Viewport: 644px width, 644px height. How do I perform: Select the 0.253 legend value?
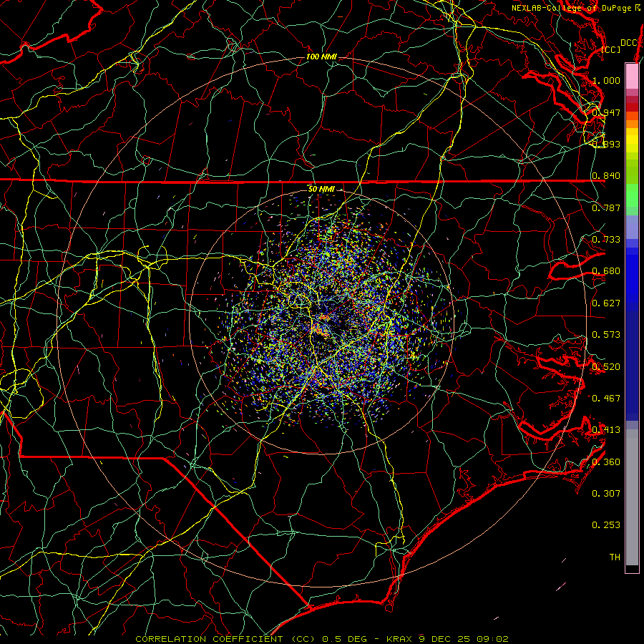[606, 525]
